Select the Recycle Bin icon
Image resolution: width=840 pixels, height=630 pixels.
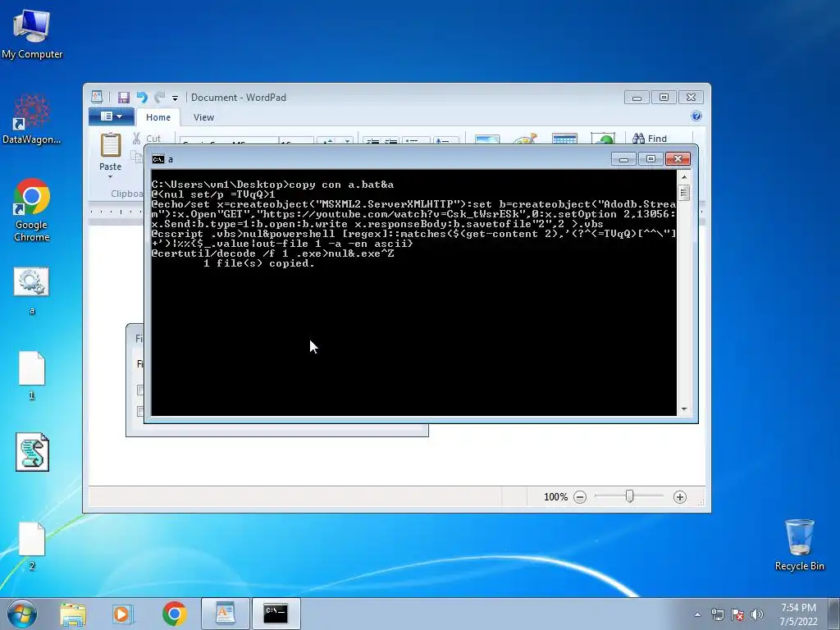(x=799, y=545)
